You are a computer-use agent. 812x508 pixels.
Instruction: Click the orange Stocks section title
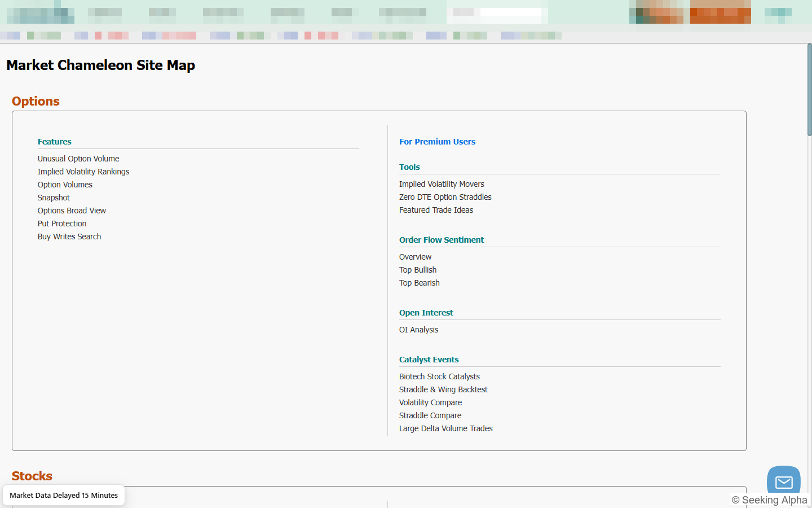click(x=32, y=476)
